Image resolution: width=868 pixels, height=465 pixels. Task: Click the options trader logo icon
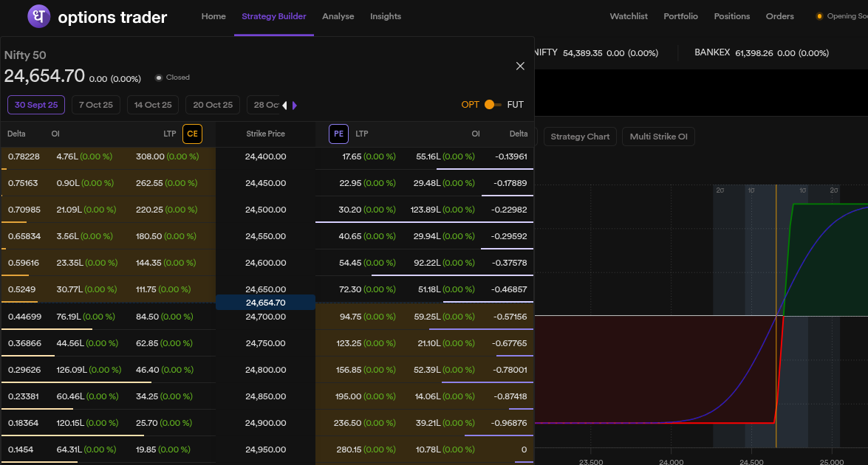pyautogui.click(x=38, y=16)
